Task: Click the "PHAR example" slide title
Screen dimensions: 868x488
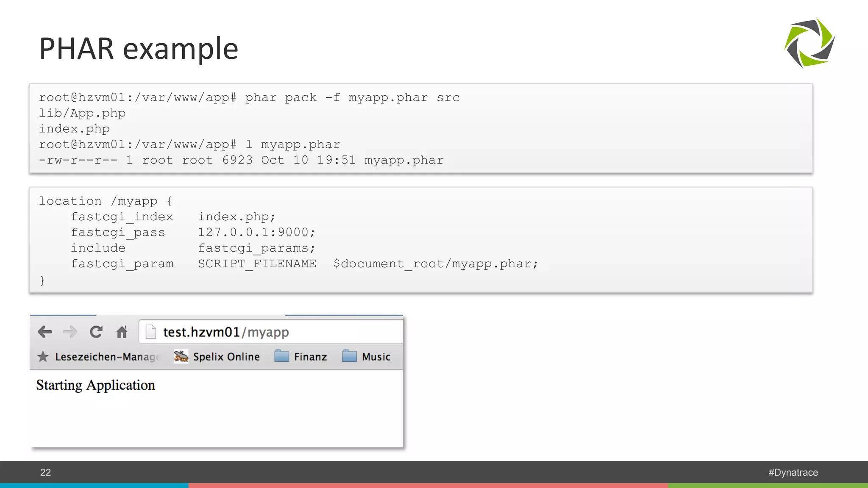Action: pyautogui.click(x=139, y=48)
